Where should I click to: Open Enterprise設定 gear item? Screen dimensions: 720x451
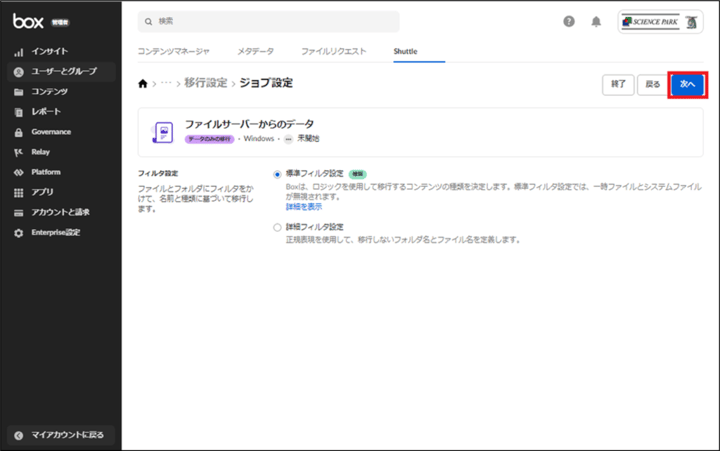point(55,232)
